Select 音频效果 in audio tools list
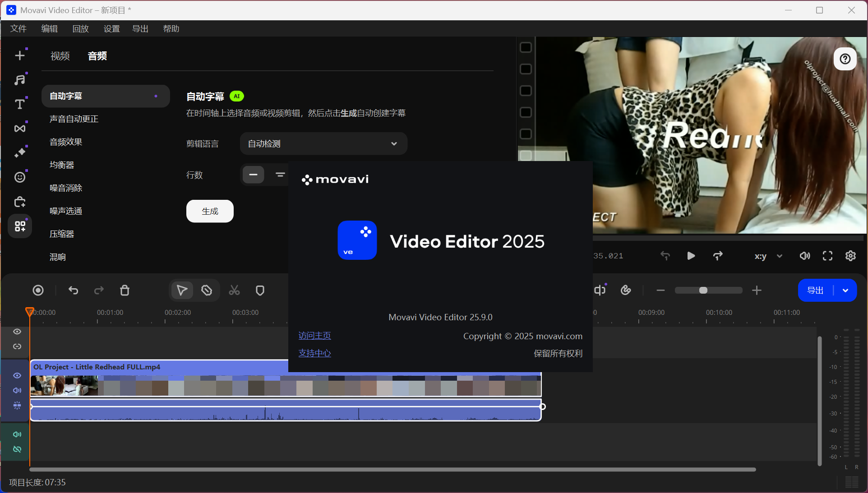 click(66, 142)
